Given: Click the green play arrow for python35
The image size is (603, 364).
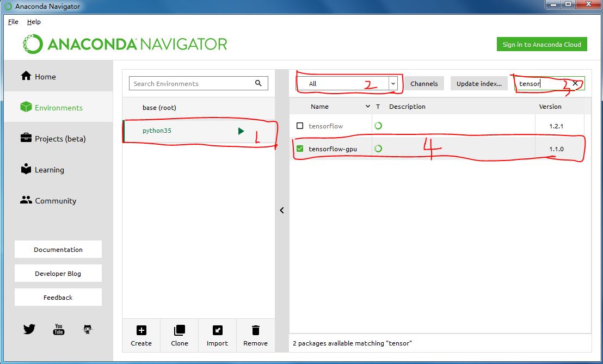Looking at the screenshot, I should 241,131.
